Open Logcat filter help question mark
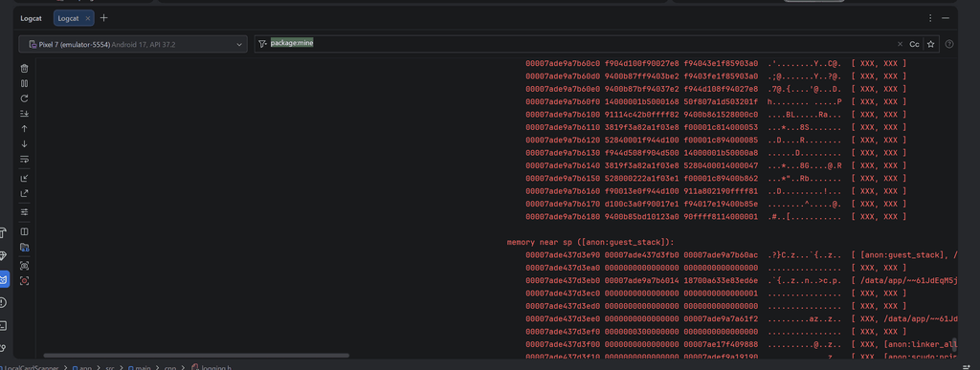The width and height of the screenshot is (980, 370). click(x=950, y=44)
